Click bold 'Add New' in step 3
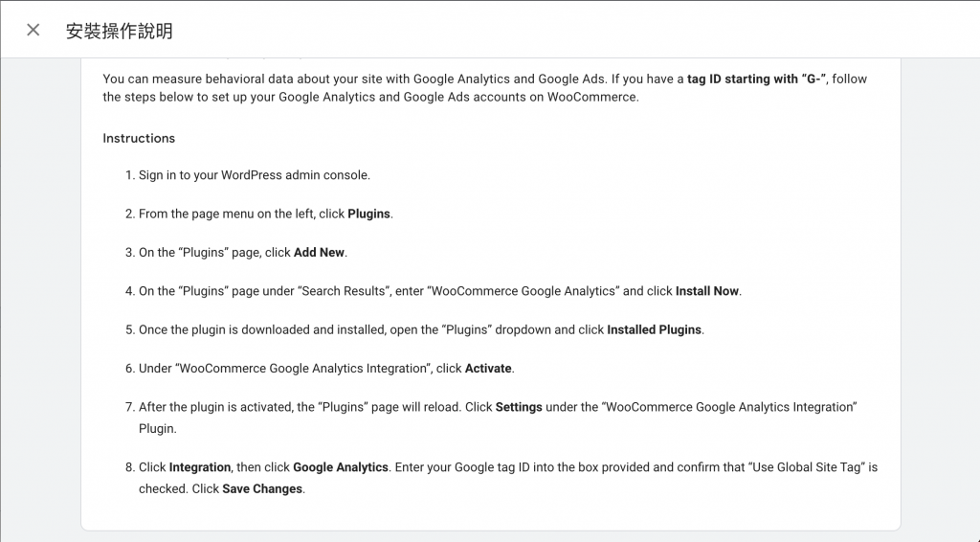 point(320,253)
